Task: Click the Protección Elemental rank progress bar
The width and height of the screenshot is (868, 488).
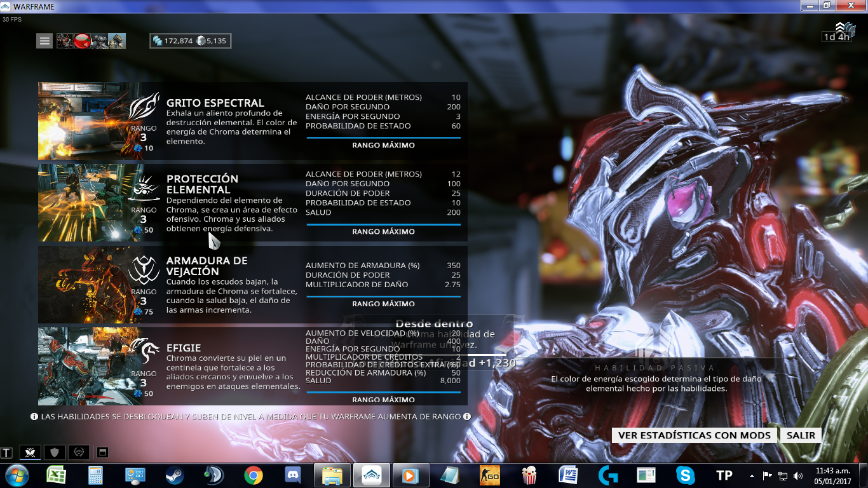Action: click(x=383, y=223)
